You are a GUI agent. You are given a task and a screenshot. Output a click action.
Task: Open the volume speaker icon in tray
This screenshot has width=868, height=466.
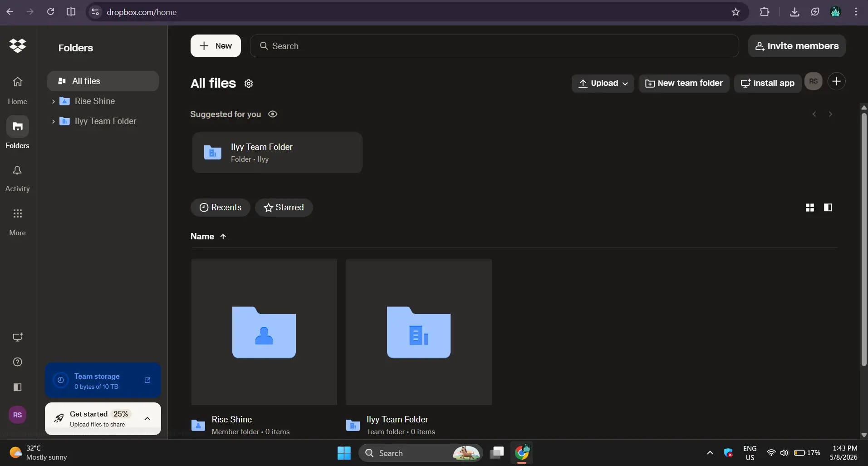coord(784,453)
